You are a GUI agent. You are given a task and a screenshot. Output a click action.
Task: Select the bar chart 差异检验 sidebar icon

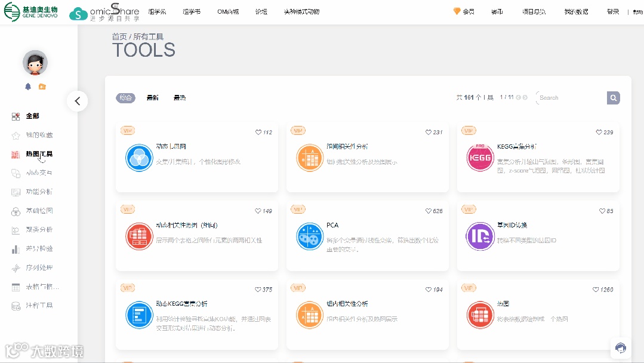tap(16, 249)
